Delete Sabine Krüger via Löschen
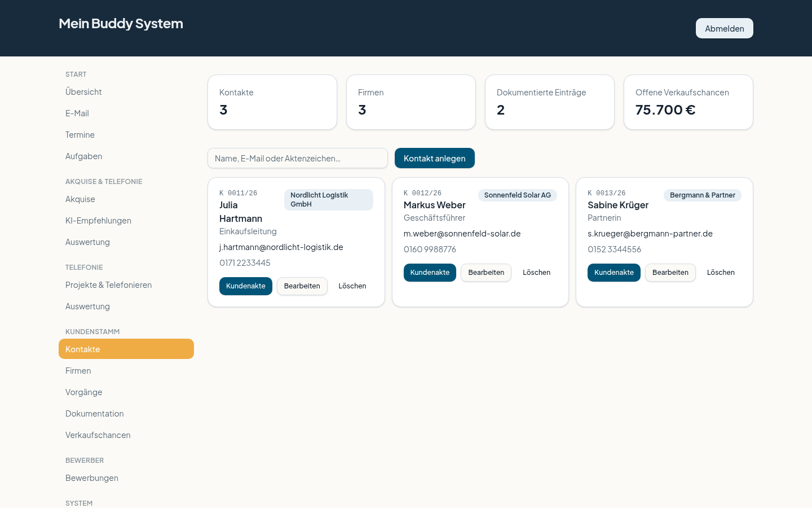Screen dimensions: 812x508 [x=721, y=273]
